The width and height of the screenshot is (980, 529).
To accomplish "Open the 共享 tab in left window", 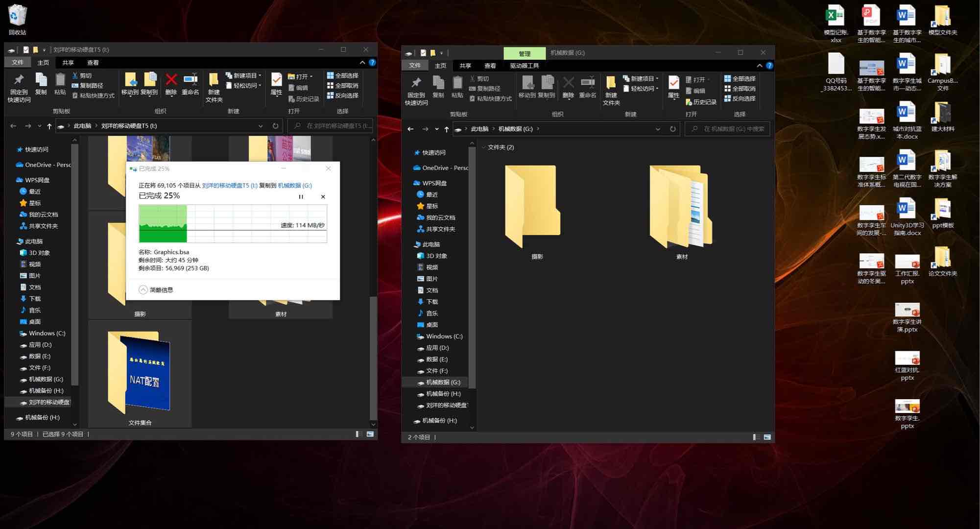I will point(68,63).
